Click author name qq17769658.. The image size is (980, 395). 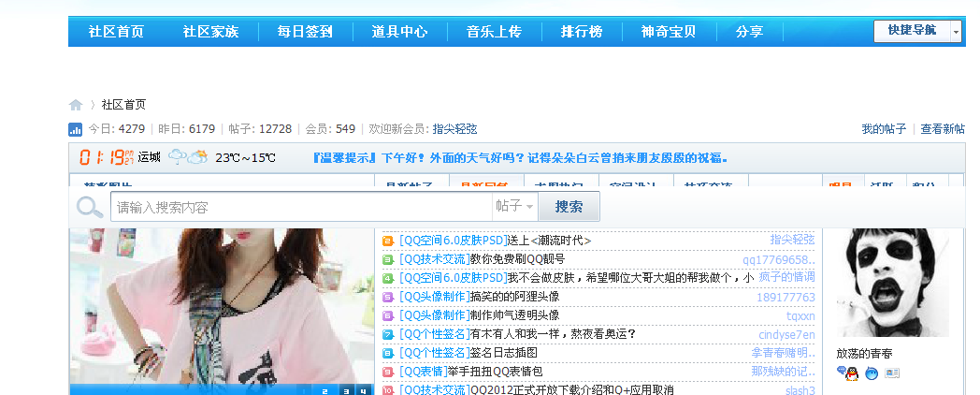pyautogui.click(x=779, y=259)
